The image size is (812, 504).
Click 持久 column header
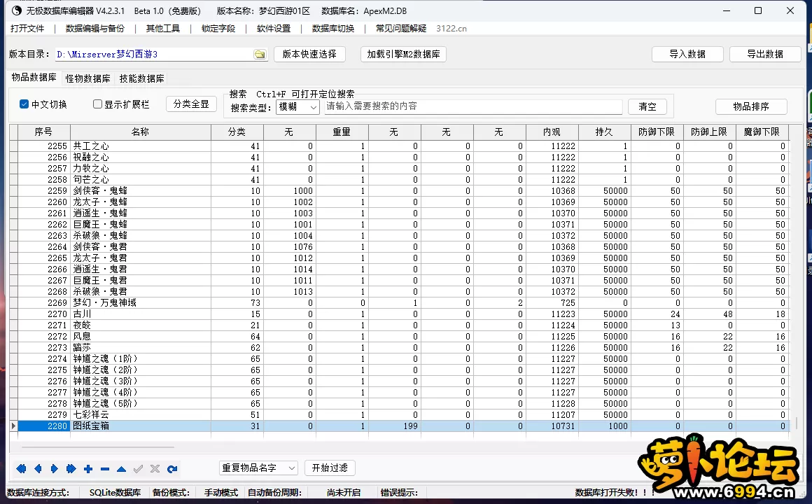(x=604, y=132)
